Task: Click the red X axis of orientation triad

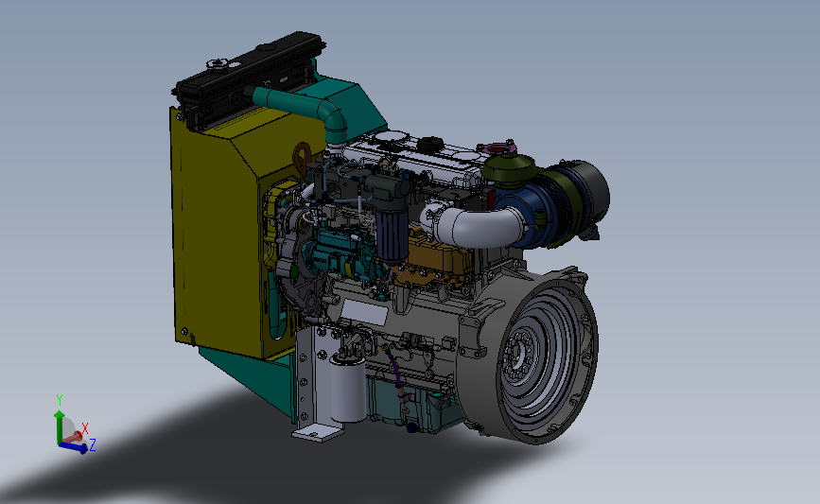Action: pyautogui.click(x=73, y=437)
